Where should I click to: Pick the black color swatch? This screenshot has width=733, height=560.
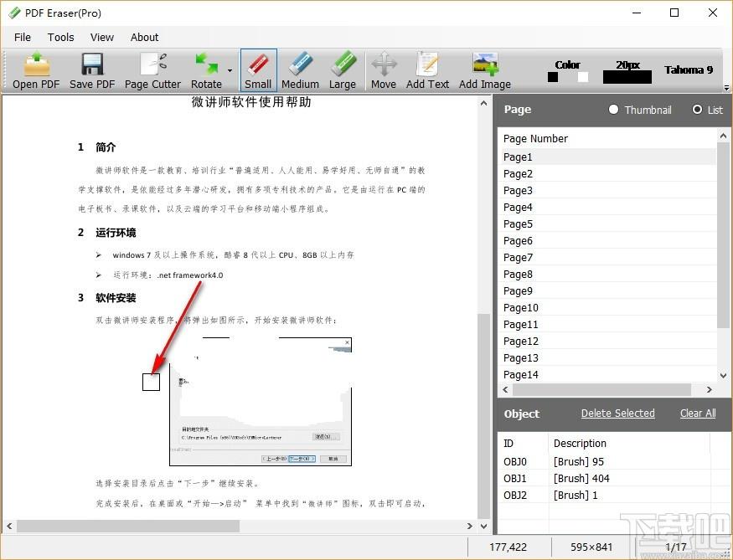(553, 77)
